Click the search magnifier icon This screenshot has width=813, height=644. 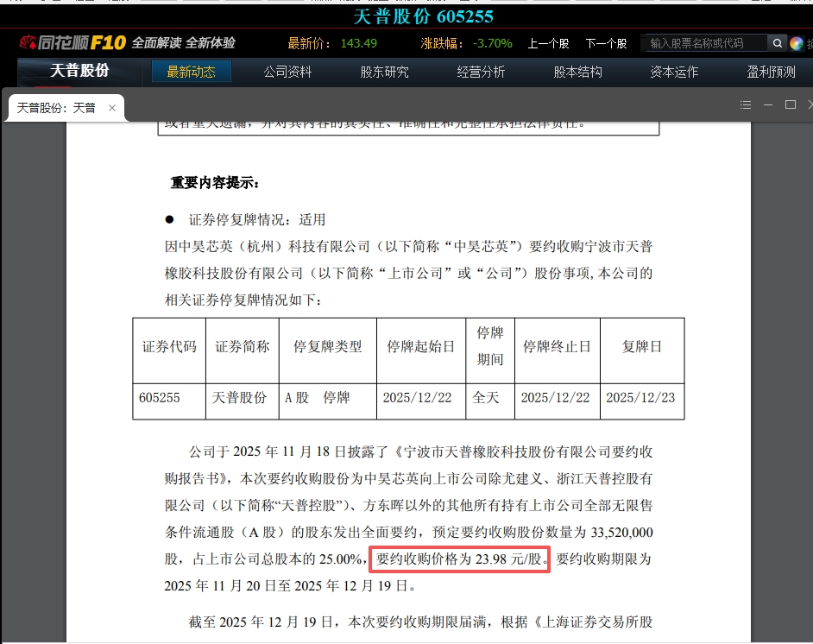click(x=778, y=43)
